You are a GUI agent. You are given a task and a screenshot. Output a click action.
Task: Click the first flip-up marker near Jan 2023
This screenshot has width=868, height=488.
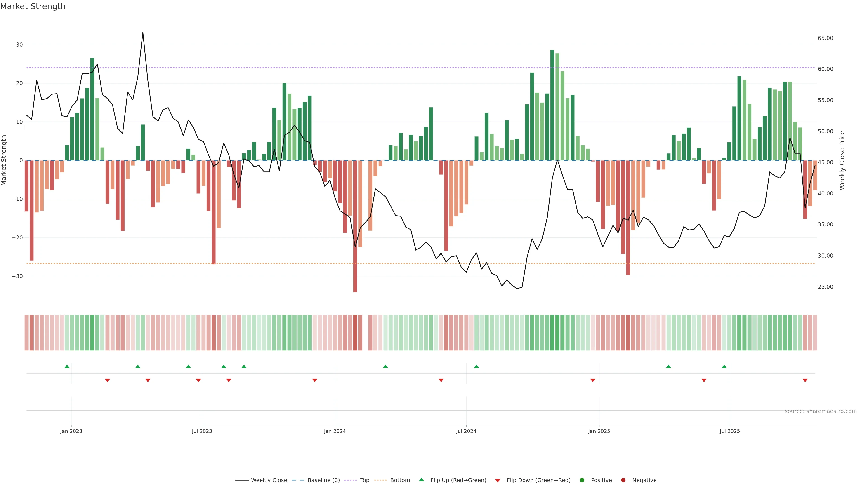tap(67, 366)
